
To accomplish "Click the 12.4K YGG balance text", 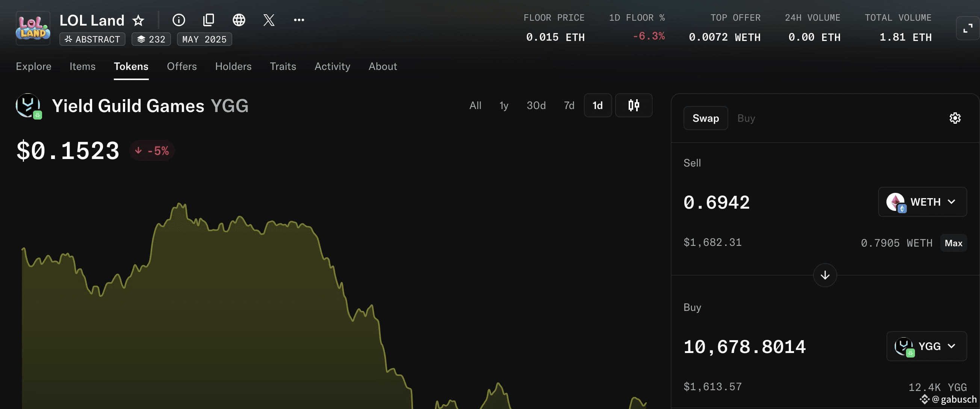I will click(x=938, y=387).
